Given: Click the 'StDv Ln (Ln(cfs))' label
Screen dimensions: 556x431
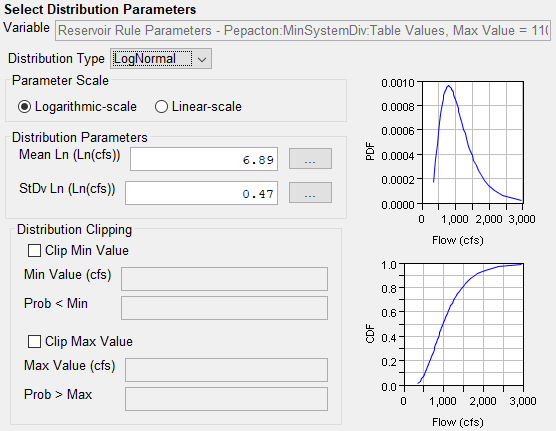Looking at the screenshot, I should (x=67, y=188).
